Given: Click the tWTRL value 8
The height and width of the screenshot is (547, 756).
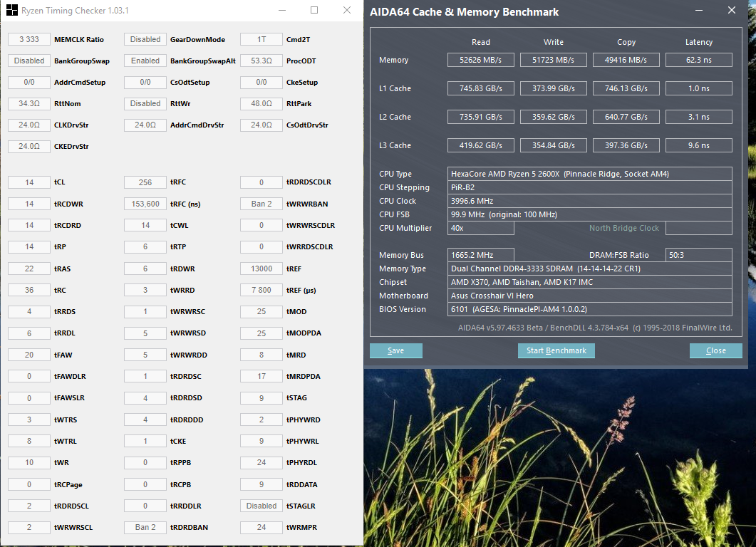Looking at the screenshot, I should 29,441.
